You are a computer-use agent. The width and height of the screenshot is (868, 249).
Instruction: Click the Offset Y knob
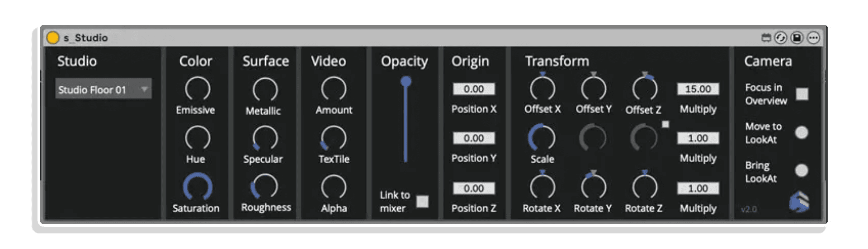pos(593,87)
